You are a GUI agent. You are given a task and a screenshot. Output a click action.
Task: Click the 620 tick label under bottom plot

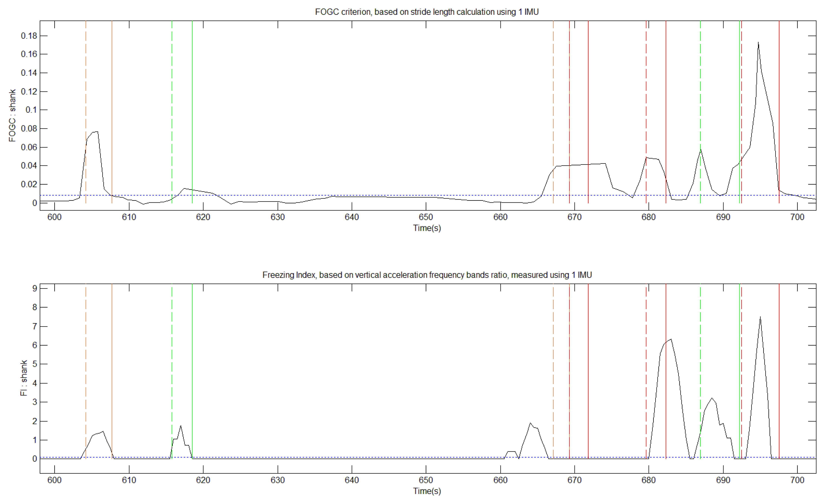point(203,480)
